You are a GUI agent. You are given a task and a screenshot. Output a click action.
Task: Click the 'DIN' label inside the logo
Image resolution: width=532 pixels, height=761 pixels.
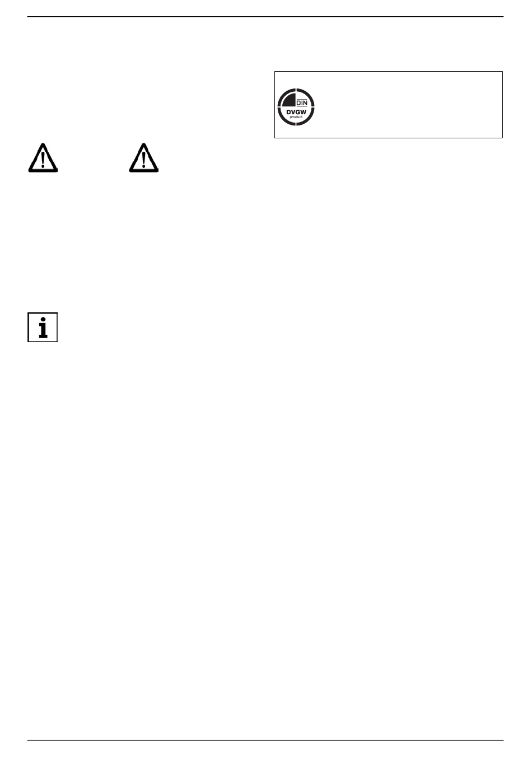[302, 103]
